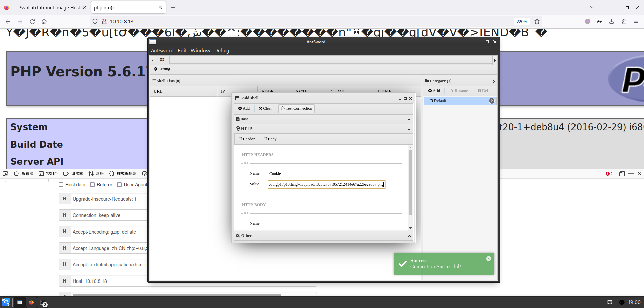
Task: Click the tracking protection shield icon
Action: pyautogui.click(x=95, y=21)
